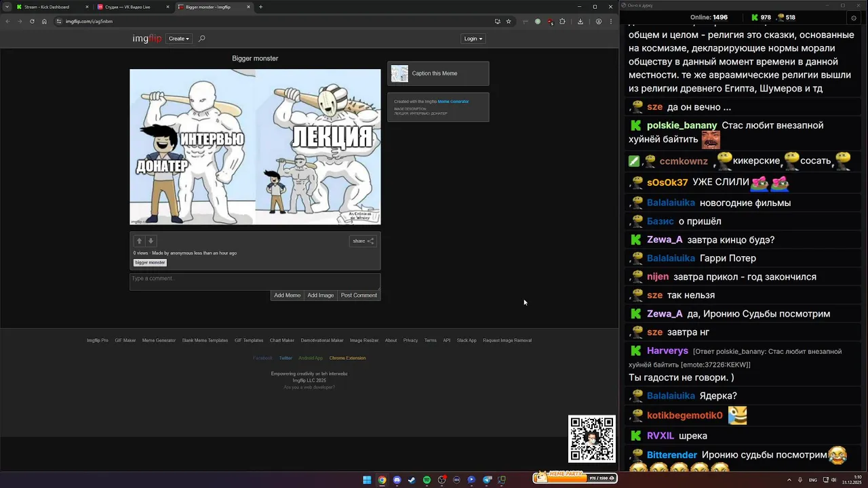Click Harverys username in chat
Viewport: 868px width, 488px height.
pyautogui.click(x=667, y=350)
